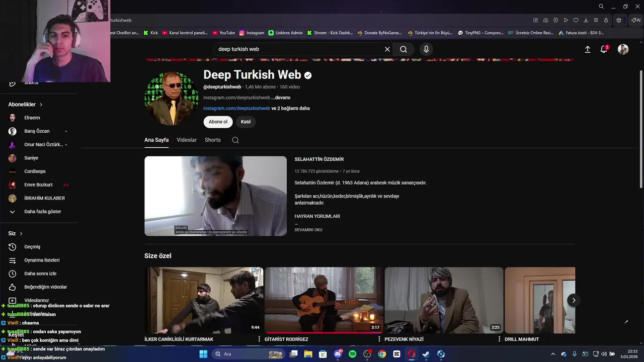
Task: Open Spotify from taskbar
Action: 353,354
